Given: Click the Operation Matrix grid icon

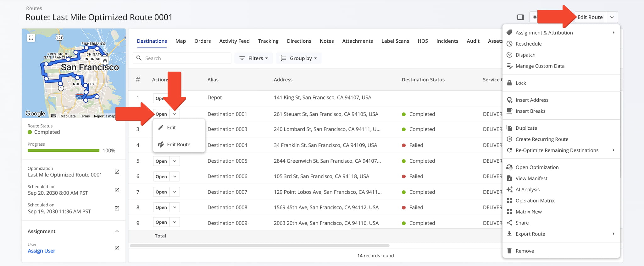Looking at the screenshot, I should point(509,200).
